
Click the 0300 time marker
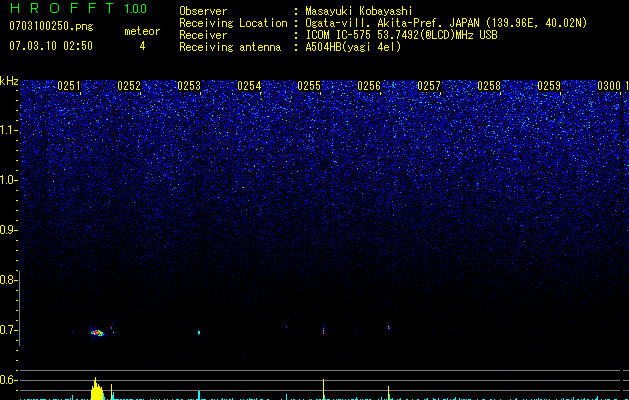point(609,86)
